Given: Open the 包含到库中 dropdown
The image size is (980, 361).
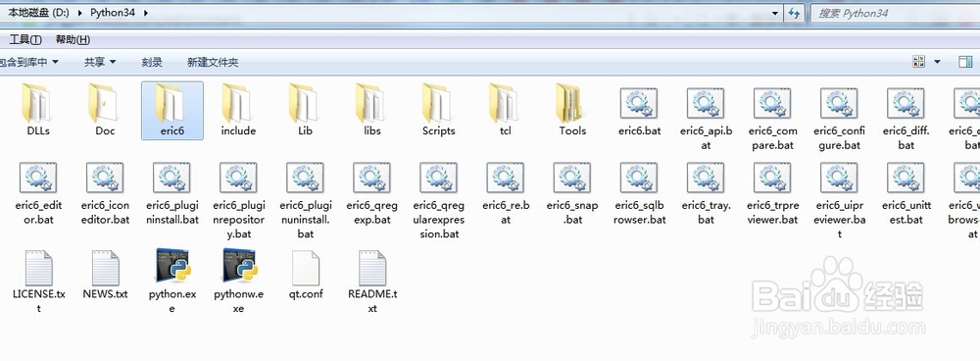Looking at the screenshot, I should click(x=28, y=62).
